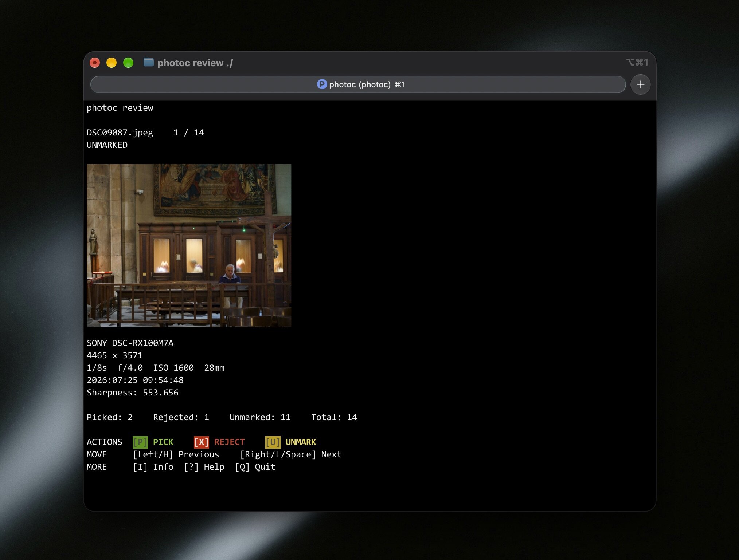739x560 pixels.
Task: Click [Right/L/Space] Next hint
Action: 291,454
